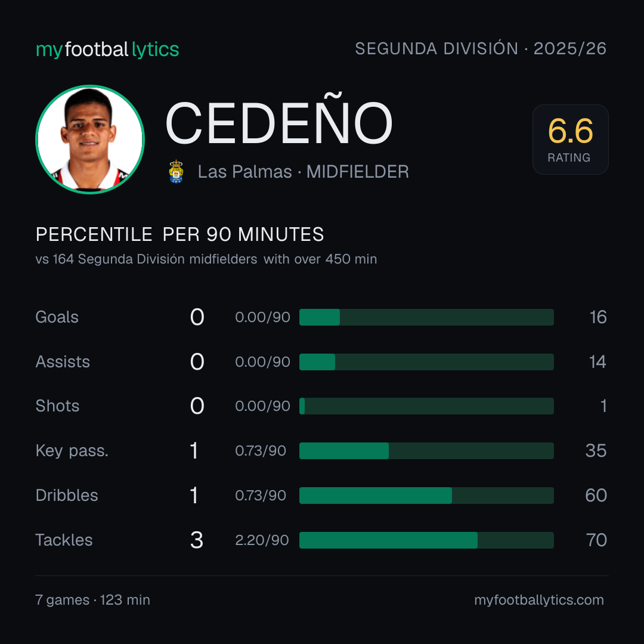Open the myfootballytics.com link
The height and width of the screenshot is (644, 644).
click(539, 600)
